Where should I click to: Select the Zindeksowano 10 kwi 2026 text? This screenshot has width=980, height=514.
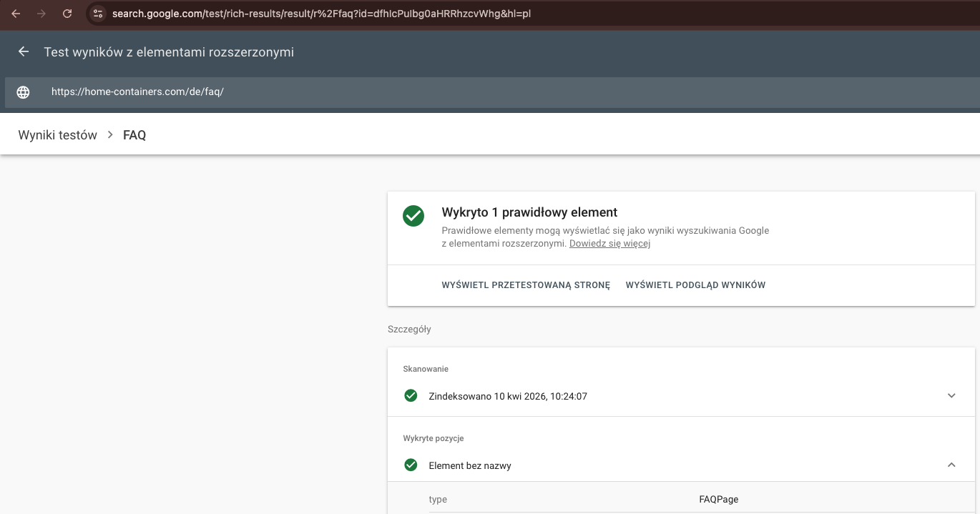508,396
